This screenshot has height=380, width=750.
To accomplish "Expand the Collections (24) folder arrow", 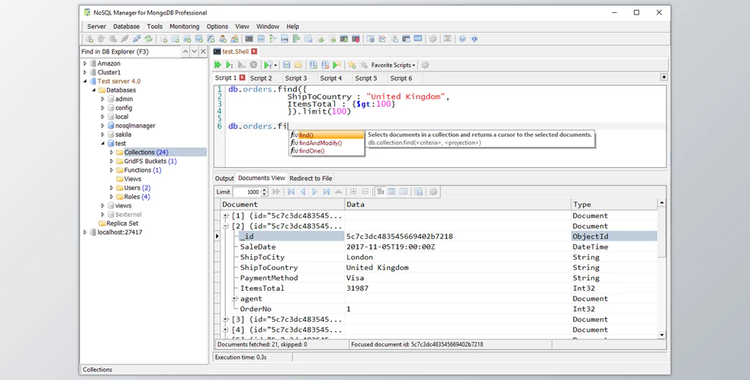I will (111, 152).
